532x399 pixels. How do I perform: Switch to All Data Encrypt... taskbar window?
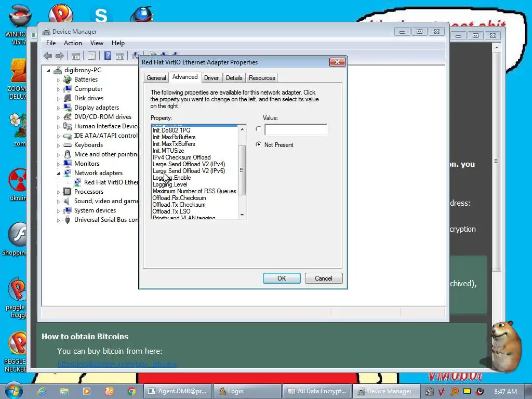[x=316, y=391]
